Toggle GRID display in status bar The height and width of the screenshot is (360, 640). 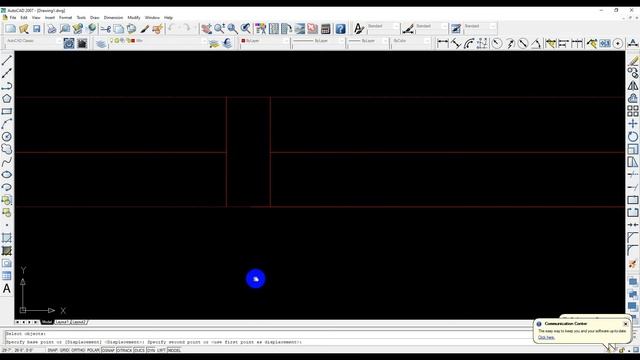64,350
